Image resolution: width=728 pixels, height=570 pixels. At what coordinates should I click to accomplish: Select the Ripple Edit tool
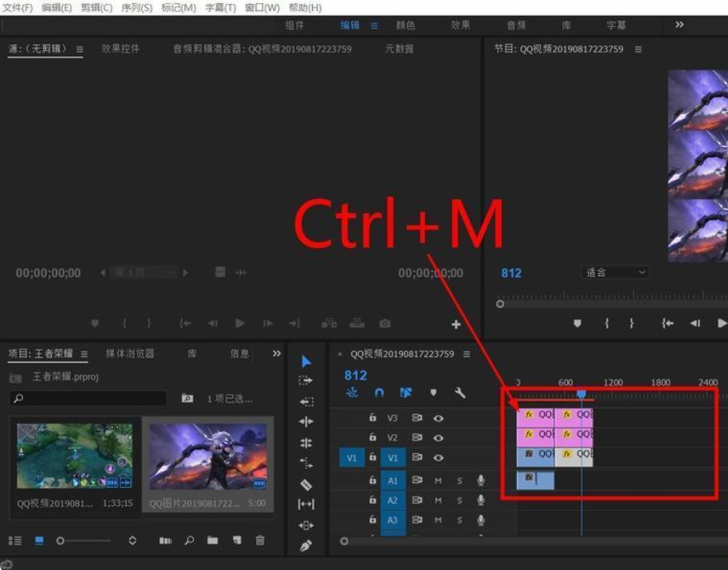pyautogui.click(x=306, y=402)
